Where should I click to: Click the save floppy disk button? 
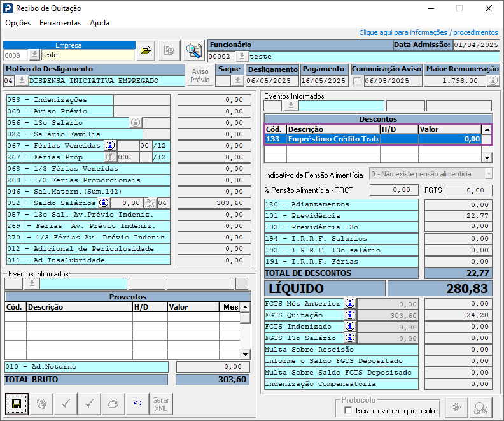click(x=17, y=404)
